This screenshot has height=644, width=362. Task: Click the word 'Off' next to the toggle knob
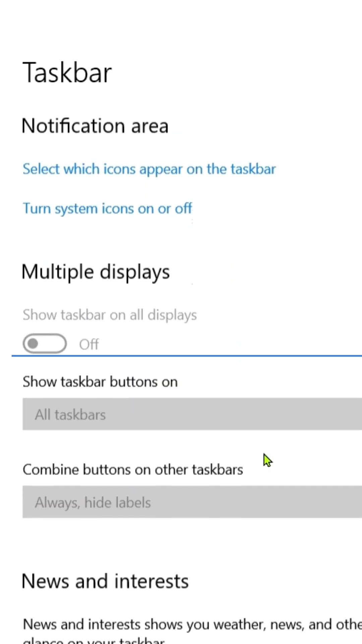tap(89, 344)
